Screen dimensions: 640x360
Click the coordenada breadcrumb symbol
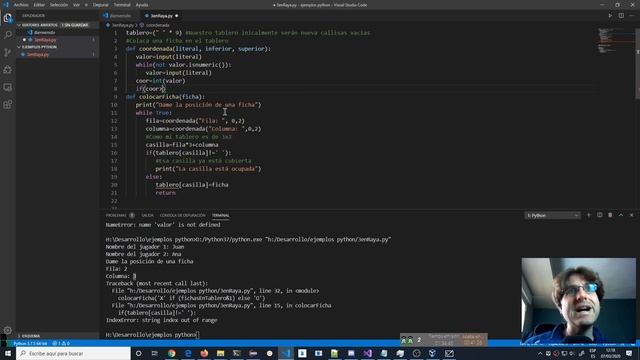click(x=158, y=25)
